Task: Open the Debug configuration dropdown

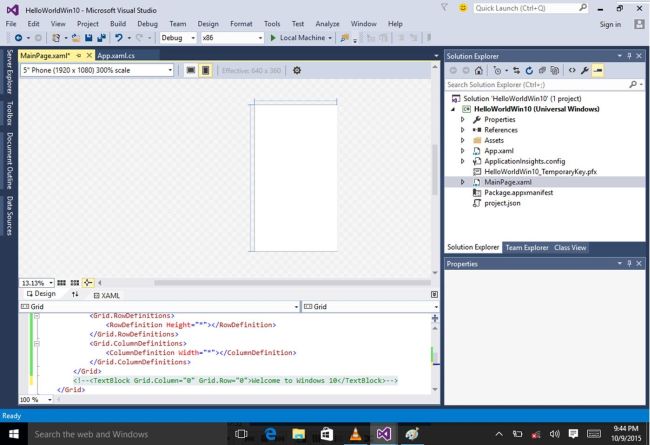Action: 178,38
